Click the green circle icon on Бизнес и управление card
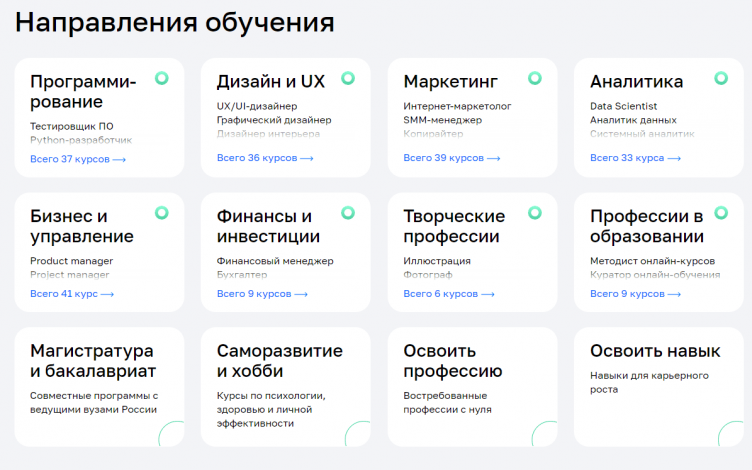 (162, 213)
